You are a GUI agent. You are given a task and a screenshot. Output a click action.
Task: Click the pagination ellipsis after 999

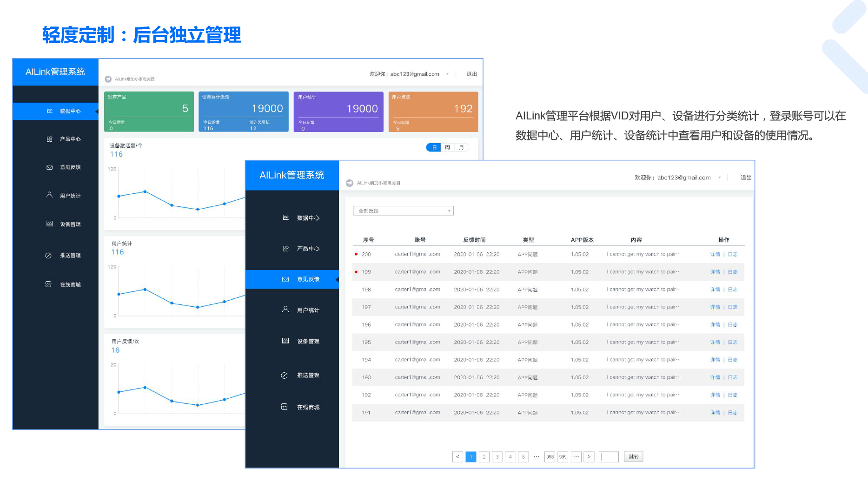576,457
